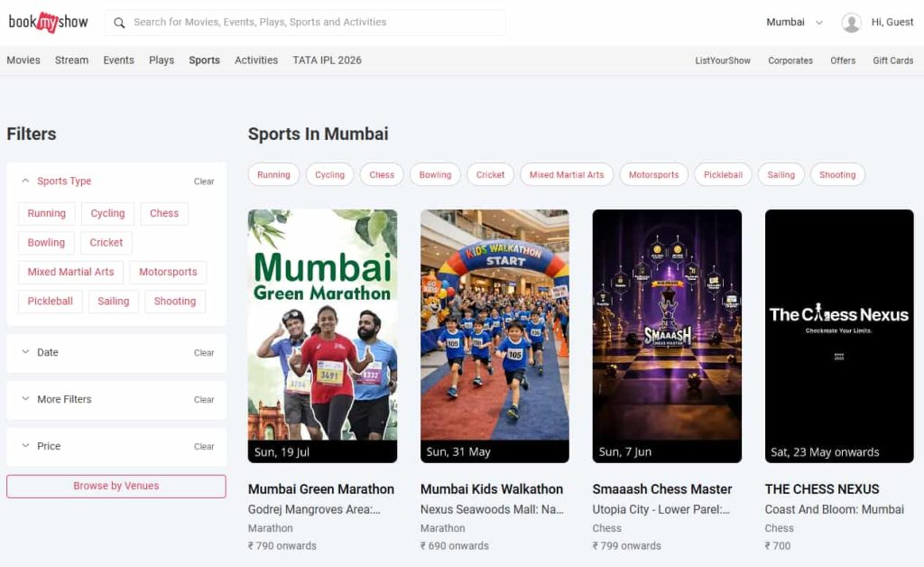Viewport: 924px width, 567px height.
Task: Click the search magnifier icon
Action: (119, 23)
